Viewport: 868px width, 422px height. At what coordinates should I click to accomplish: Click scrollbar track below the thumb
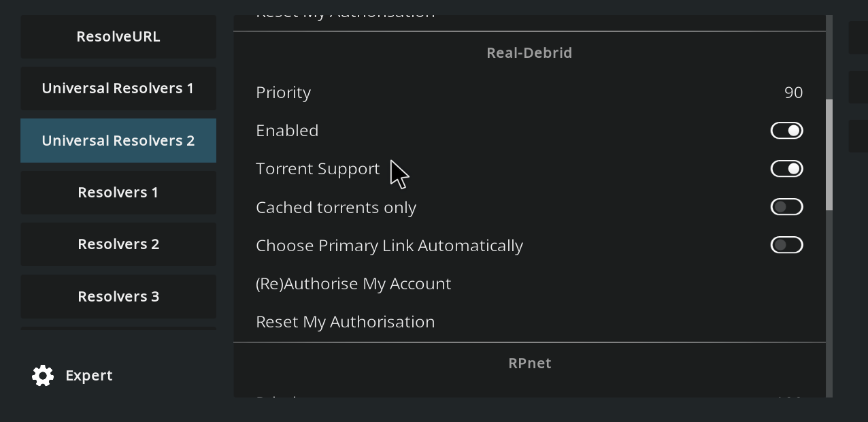[x=829, y=306]
